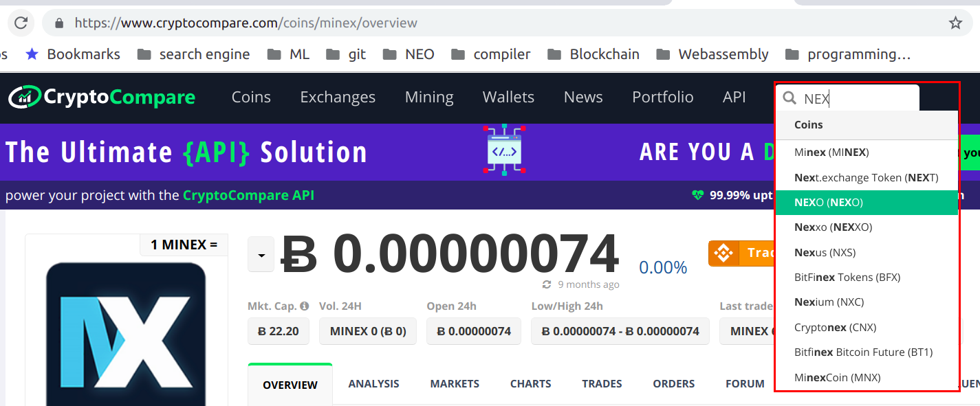The height and width of the screenshot is (406, 980).
Task: Select Nexxo (NEXXO) search result
Action: (867, 227)
